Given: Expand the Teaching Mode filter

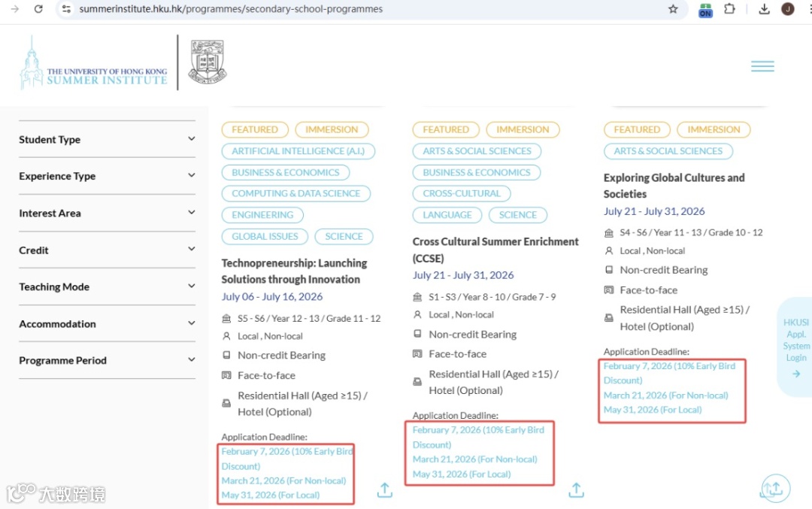Looking at the screenshot, I should [x=107, y=287].
